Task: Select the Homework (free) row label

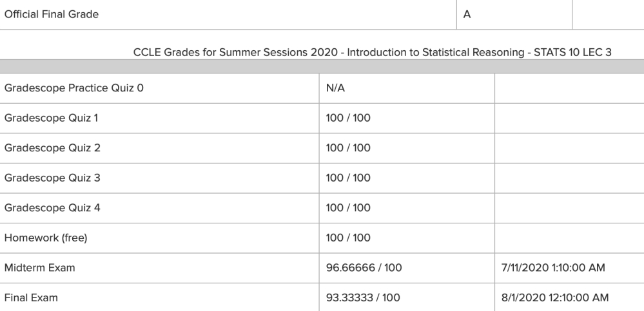Action: [x=46, y=238]
